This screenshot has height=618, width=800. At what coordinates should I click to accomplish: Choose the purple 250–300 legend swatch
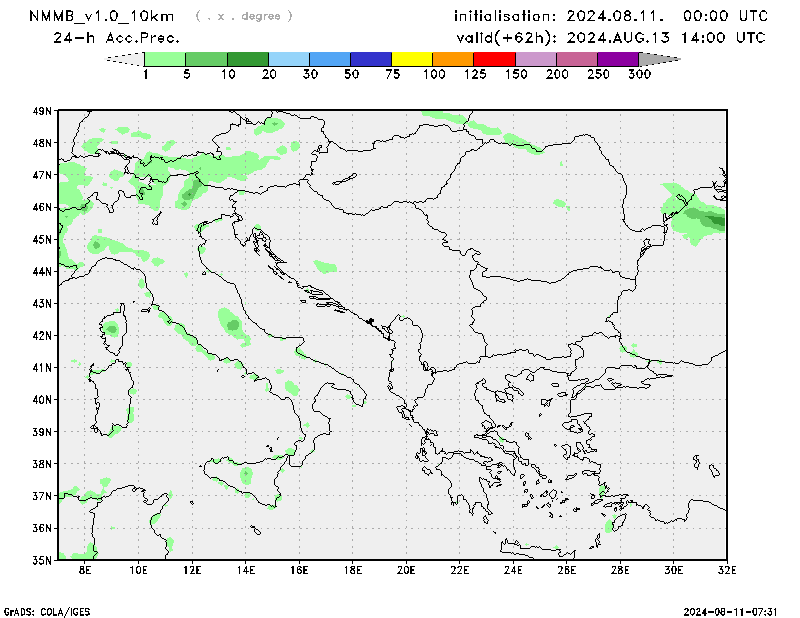[617, 59]
